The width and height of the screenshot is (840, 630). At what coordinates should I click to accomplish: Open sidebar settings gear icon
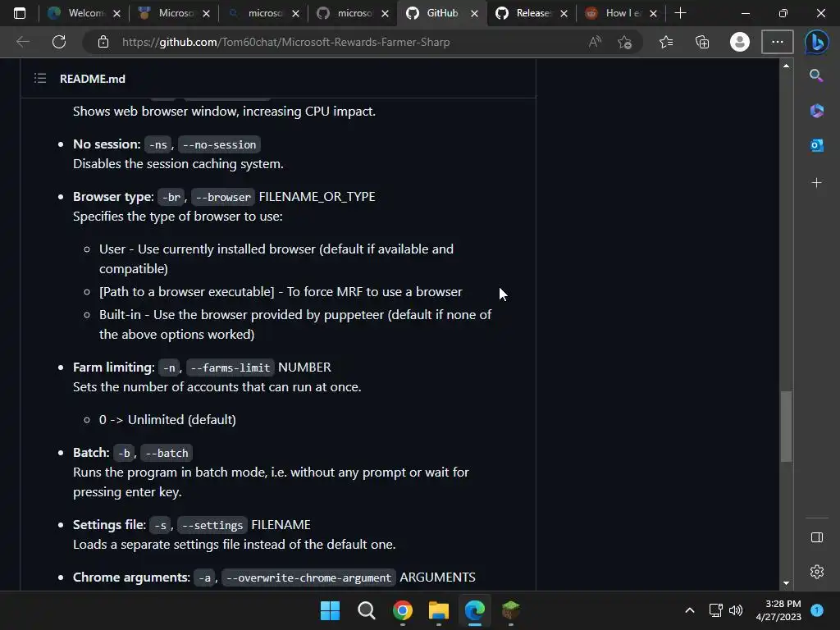pos(817,572)
